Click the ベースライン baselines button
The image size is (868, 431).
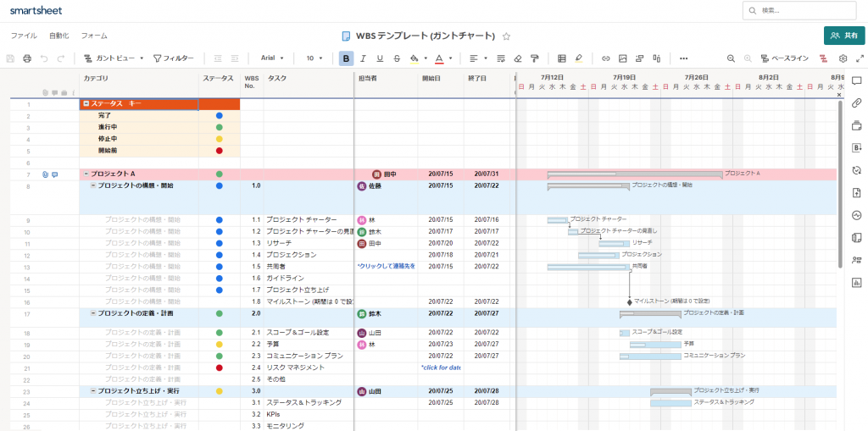click(x=784, y=58)
